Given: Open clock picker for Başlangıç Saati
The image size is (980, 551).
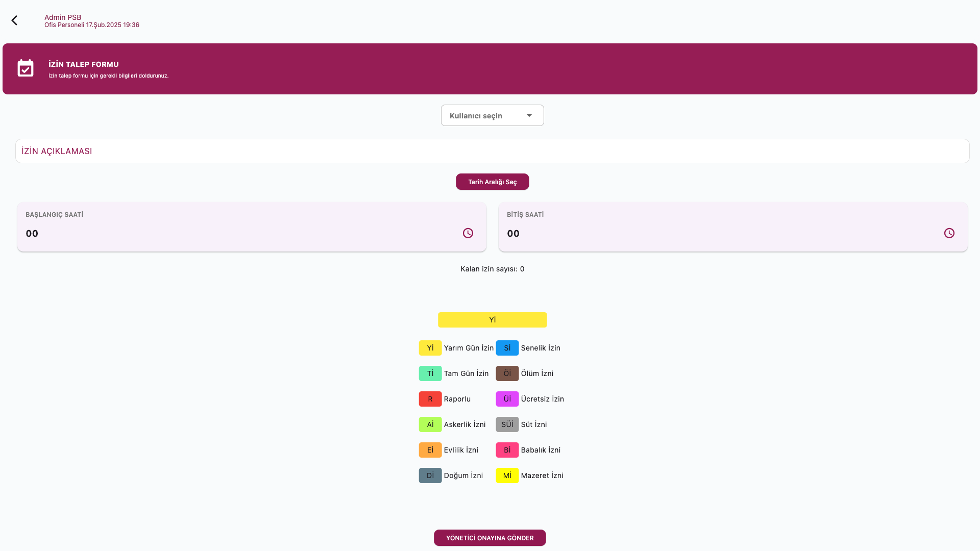Looking at the screenshot, I should click(468, 233).
